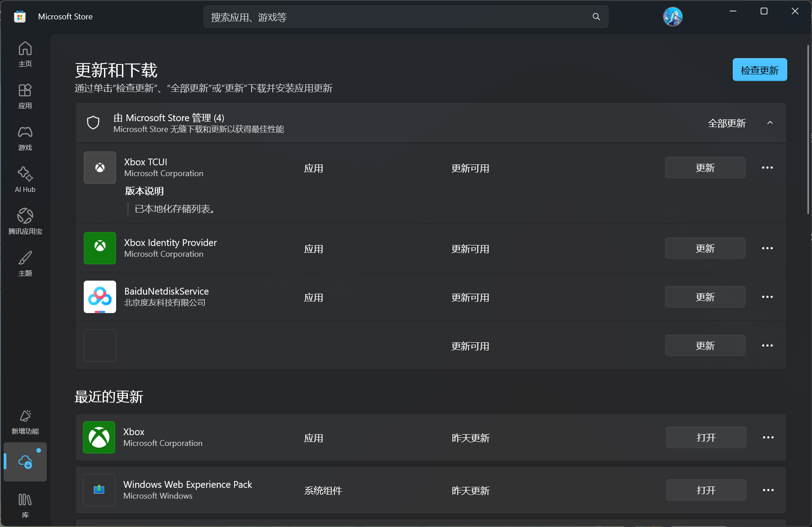Image resolution: width=812 pixels, height=527 pixels.
Task: Go to 应用 apps section
Action: 25,96
